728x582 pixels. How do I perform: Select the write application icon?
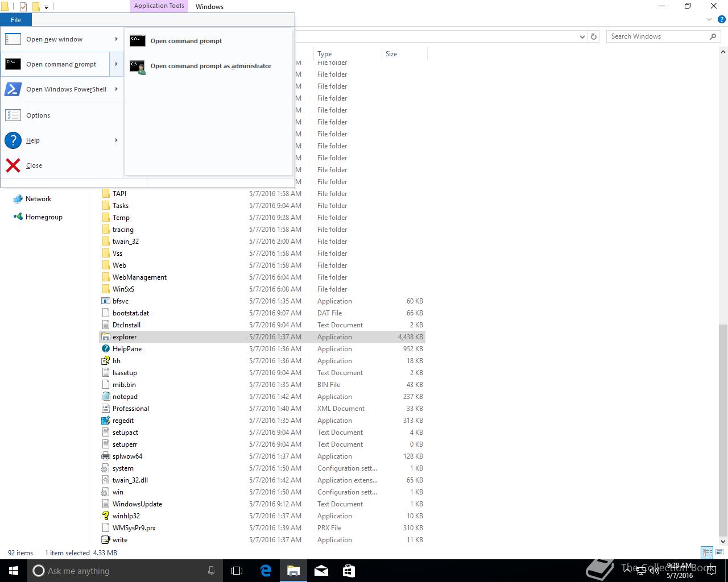click(106, 540)
